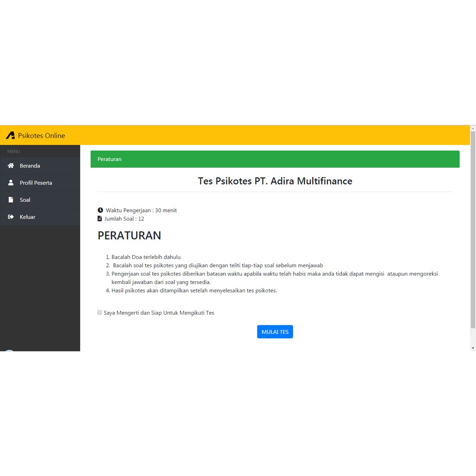Open the Beranda menu item
This screenshot has height=476, width=476.
click(x=40, y=166)
